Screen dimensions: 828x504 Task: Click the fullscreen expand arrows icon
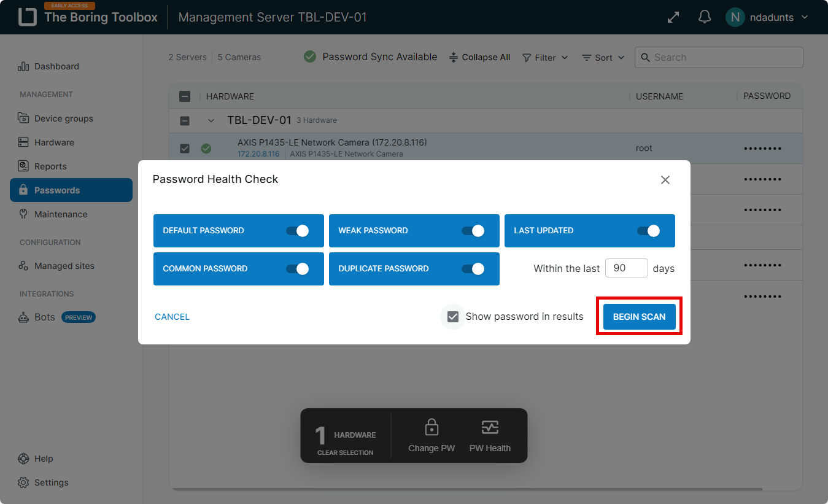pyautogui.click(x=673, y=17)
